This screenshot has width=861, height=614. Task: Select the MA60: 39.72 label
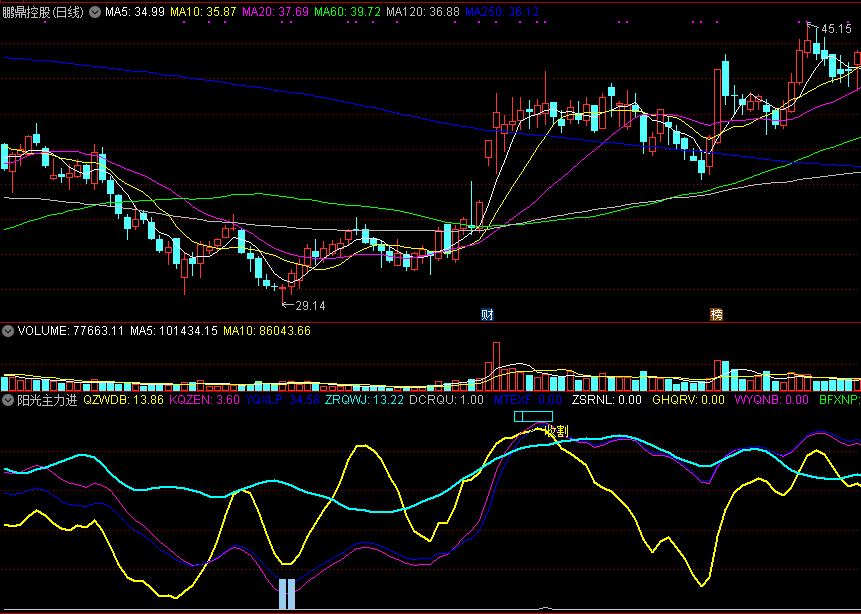tap(348, 12)
